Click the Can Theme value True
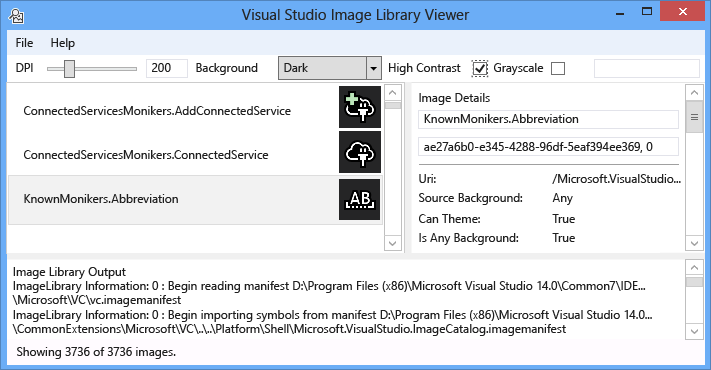The height and width of the screenshot is (370, 711). [564, 219]
